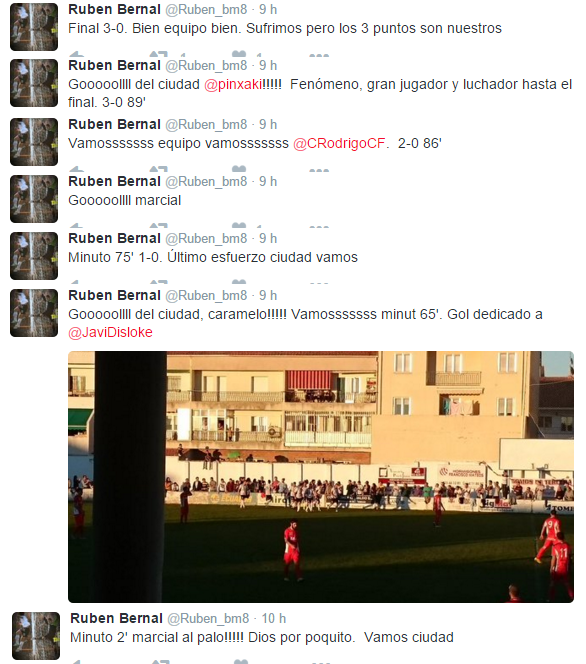The height and width of the screenshot is (664, 586).
Task: Like the "Final 3-0" tweet heart icon
Action: 239,53
